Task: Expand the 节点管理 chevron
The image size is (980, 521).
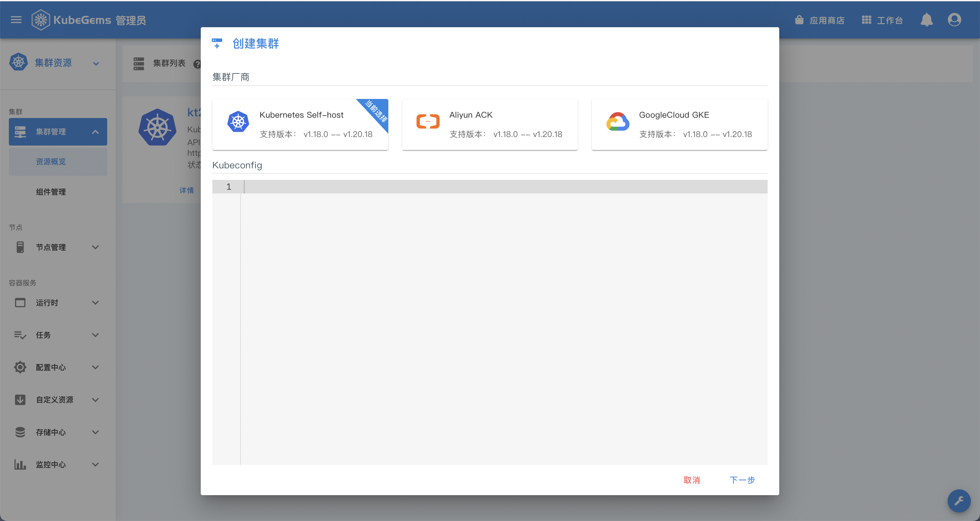Action: coord(96,247)
